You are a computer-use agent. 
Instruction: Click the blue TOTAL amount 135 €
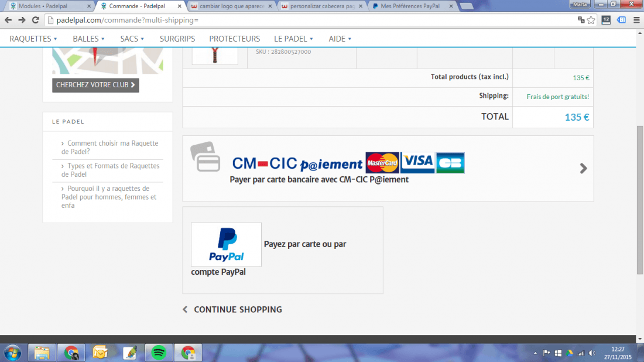point(577,117)
